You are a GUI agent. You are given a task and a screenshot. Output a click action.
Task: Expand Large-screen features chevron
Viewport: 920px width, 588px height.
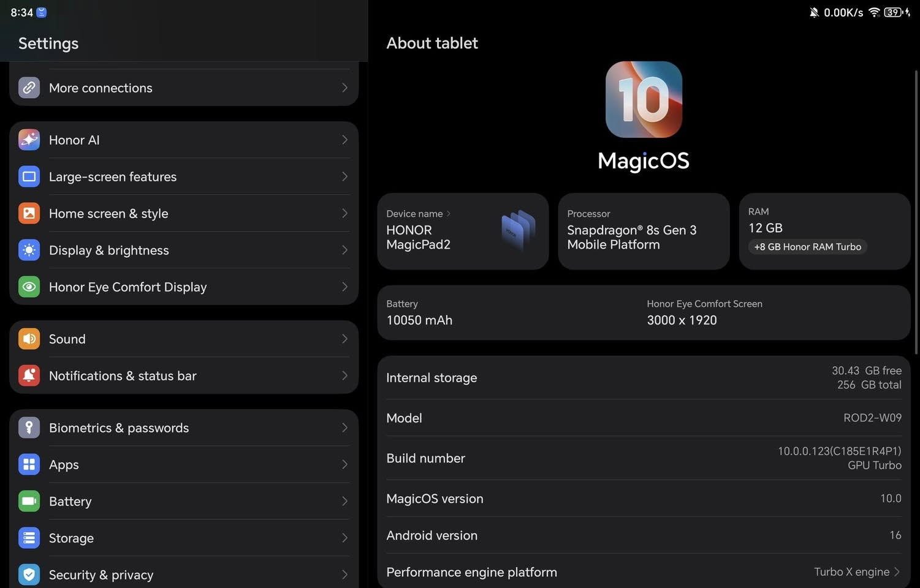pyautogui.click(x=344, y=176)
